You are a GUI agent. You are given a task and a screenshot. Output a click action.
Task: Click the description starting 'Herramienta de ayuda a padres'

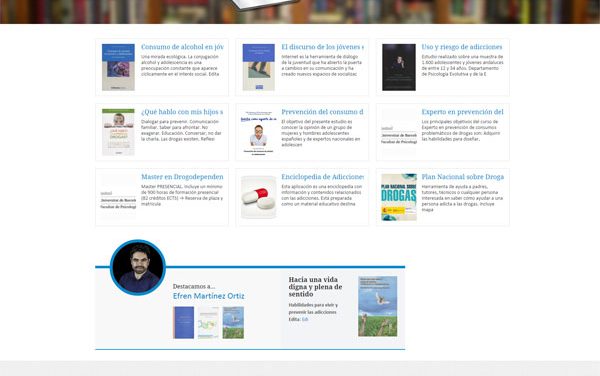pyautogui.click(x=462, y=198)
